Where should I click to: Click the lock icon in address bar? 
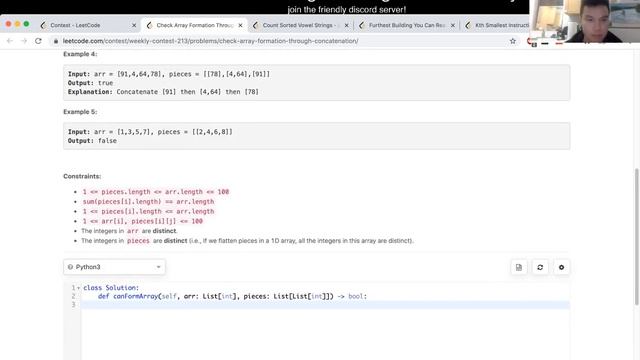click(x=56, y=41)
